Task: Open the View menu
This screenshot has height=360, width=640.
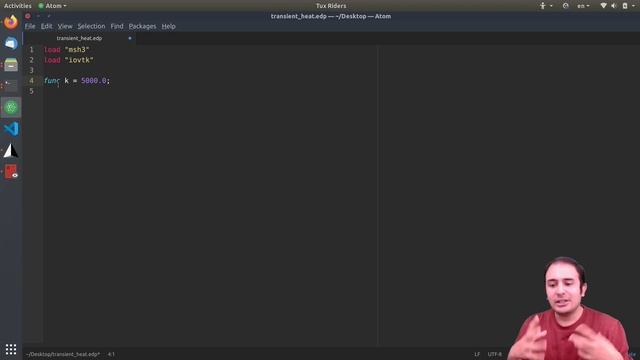Action: [65, 26]
